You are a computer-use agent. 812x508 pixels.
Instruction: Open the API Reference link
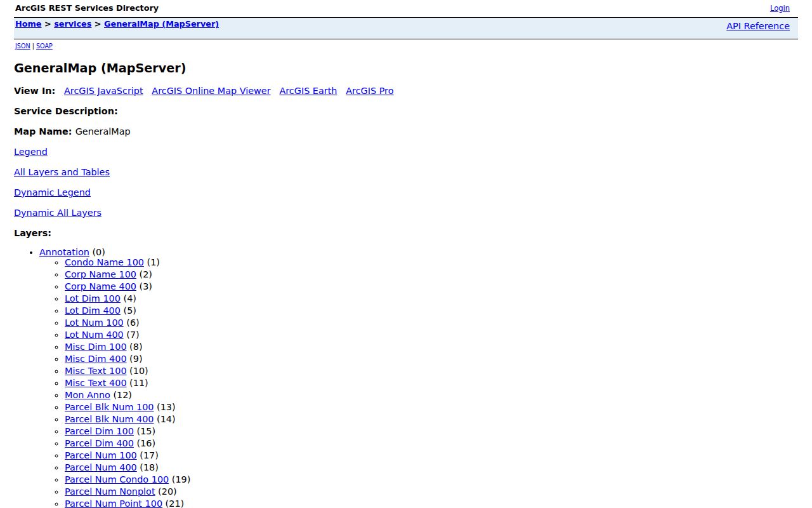coord(758,26)
